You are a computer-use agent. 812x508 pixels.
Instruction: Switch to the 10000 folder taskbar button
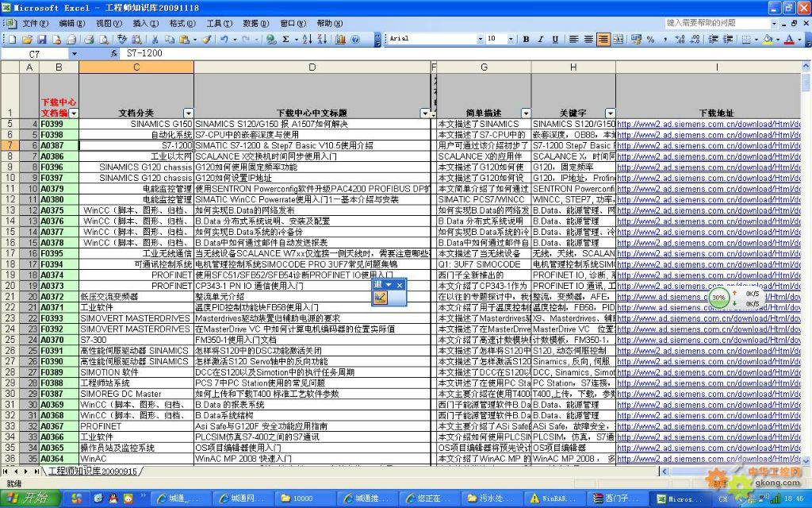point(304,498)
